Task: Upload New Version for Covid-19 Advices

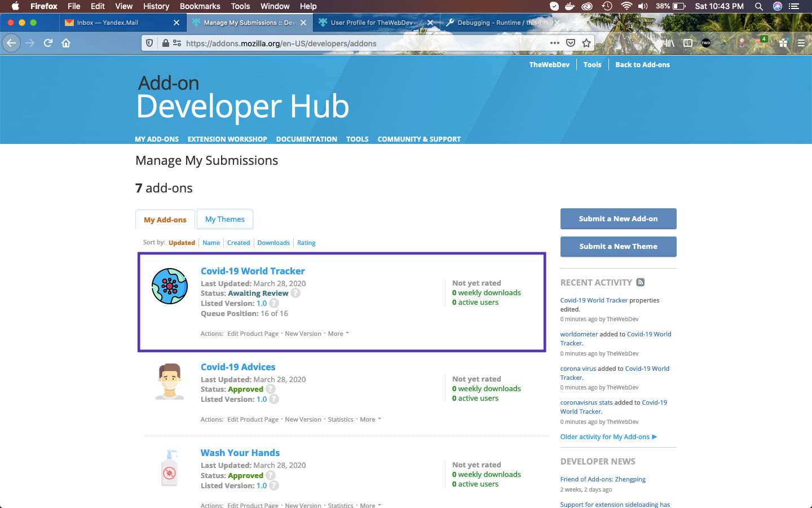Action: click(x=303, y=419)
